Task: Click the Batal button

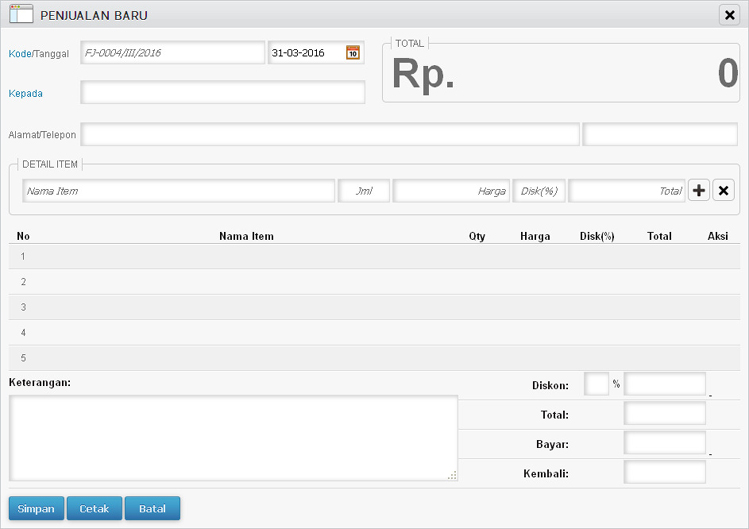Action: (152, 508)
